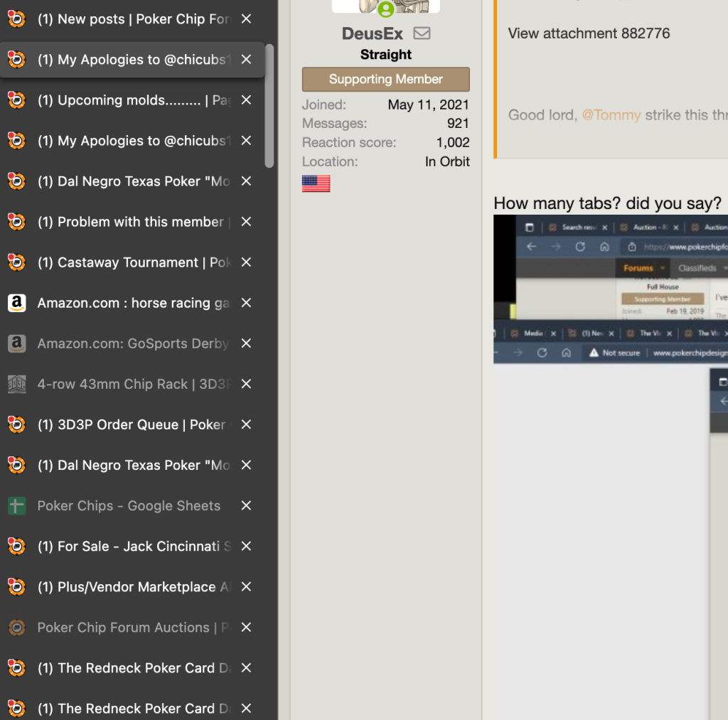Click the Joined date May 11, 2021

pyautogui.click(x=428, y=105)
